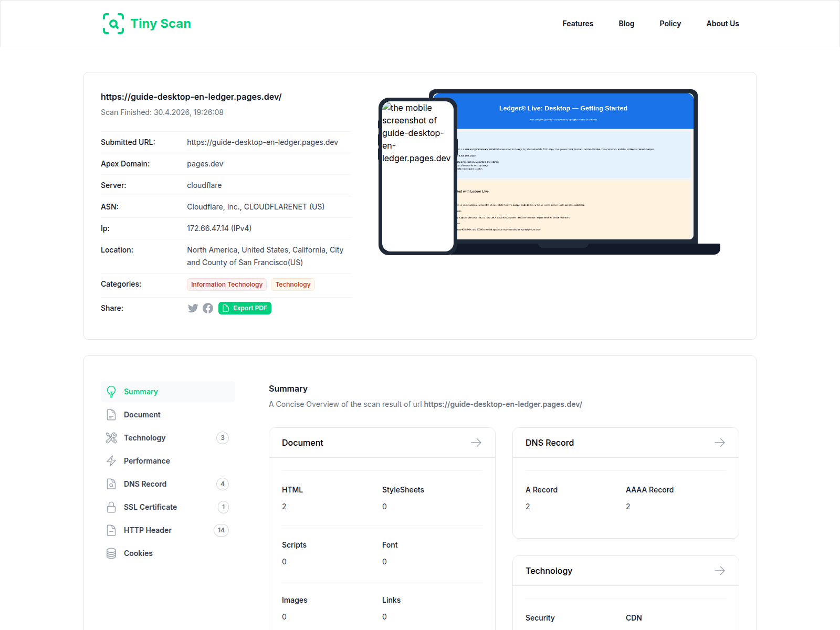Select the Performance sidebar tab
Image resolution: width=840 pixels, height=630 pixels.
tap(168, 461)
